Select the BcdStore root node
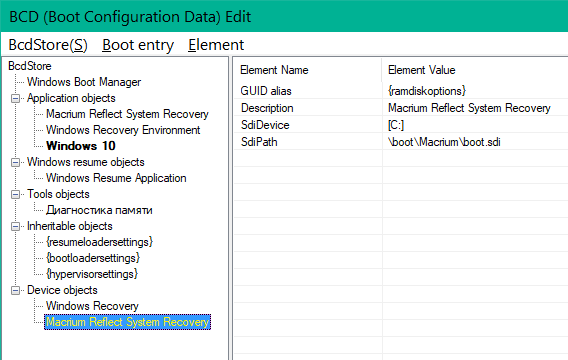 [x=30, y=66]
